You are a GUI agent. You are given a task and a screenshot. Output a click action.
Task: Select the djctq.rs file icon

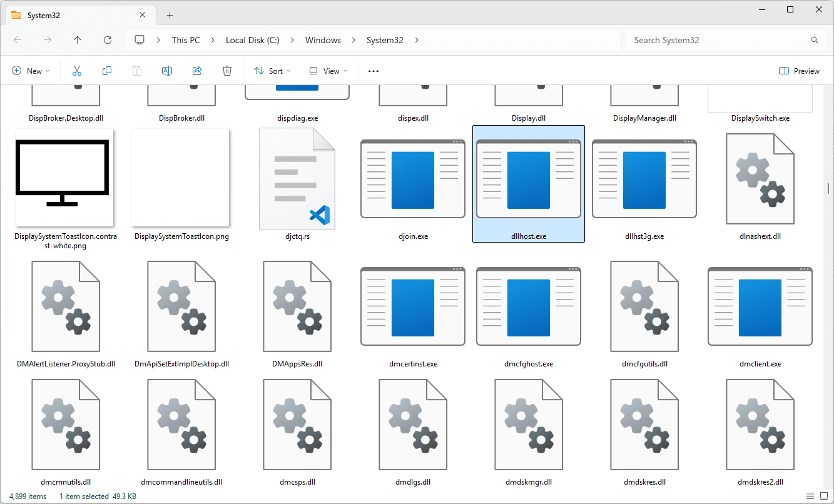click(x=297, y=178)
